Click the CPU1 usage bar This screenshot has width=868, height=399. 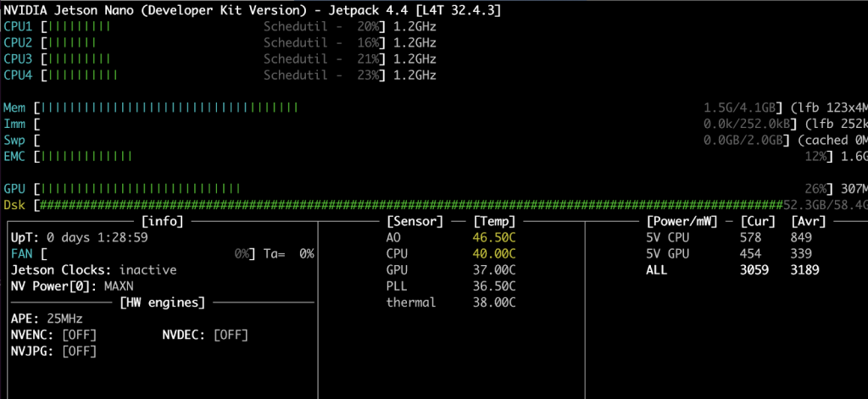coord(79,26)
